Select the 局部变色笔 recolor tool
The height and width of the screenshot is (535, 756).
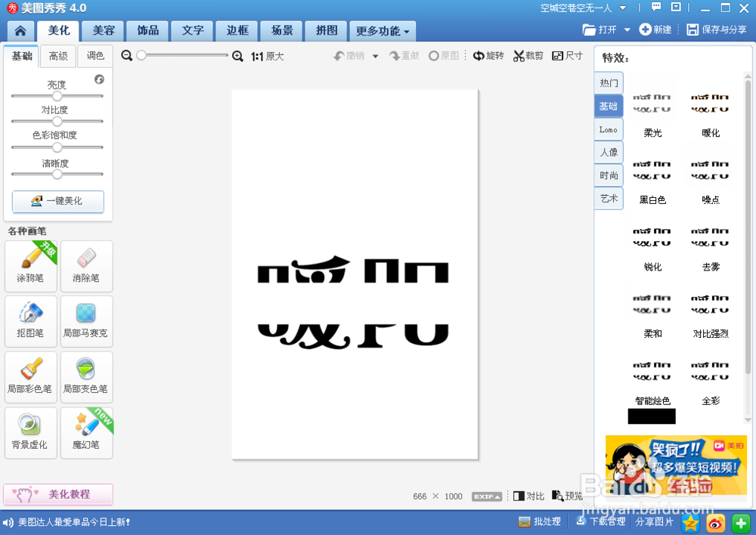point(87,377)
